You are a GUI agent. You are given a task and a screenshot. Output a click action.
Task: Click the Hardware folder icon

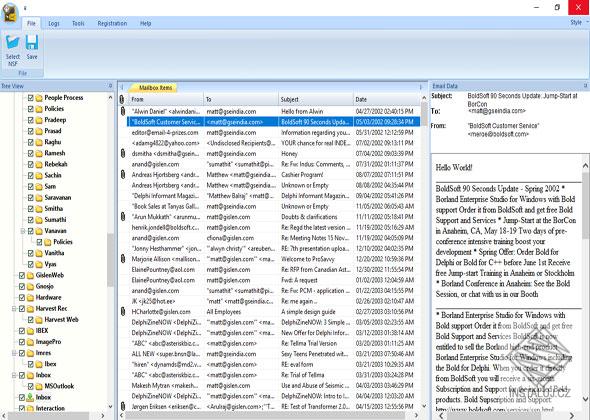pyautogui.click(x=30, y=298)
